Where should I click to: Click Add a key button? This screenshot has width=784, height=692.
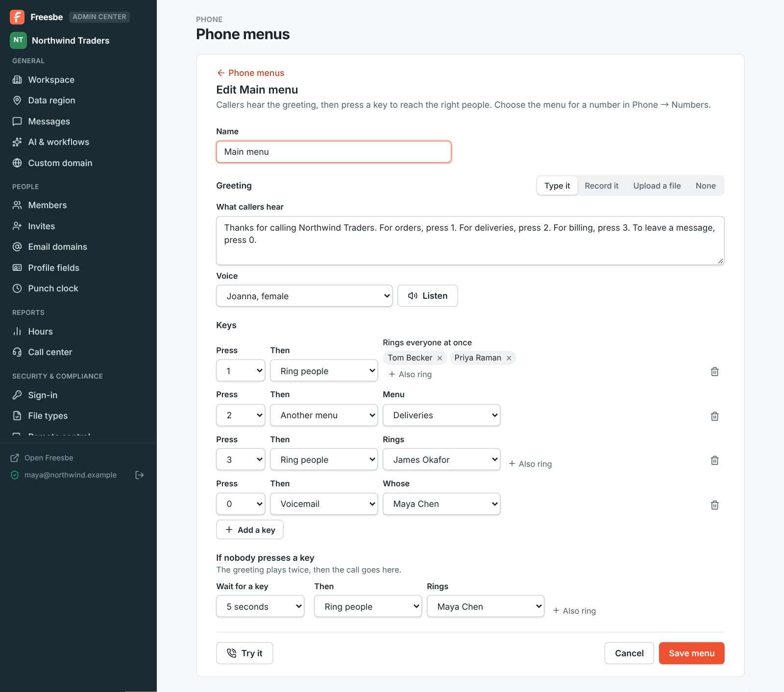(250, 530)
